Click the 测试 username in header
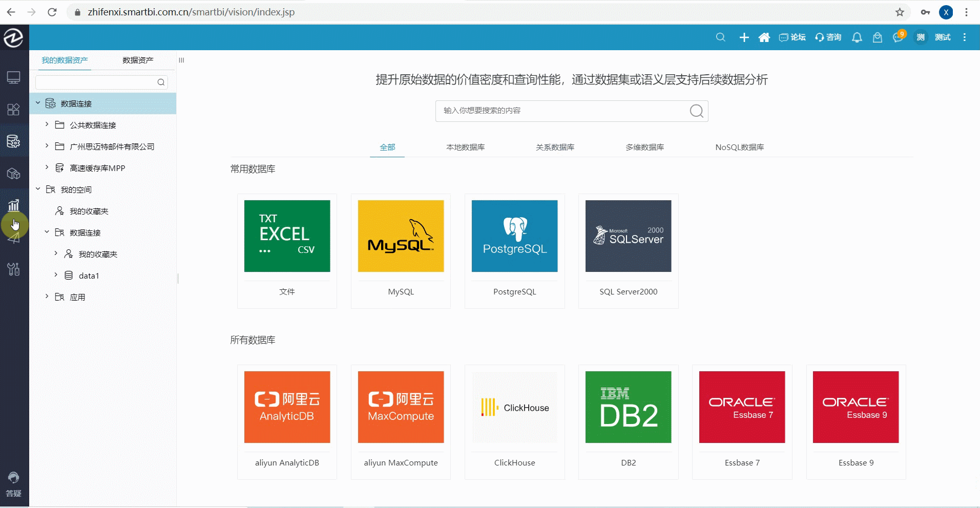Image resolution: width=980 pixels, height=508 pixels. pos(943,37)
